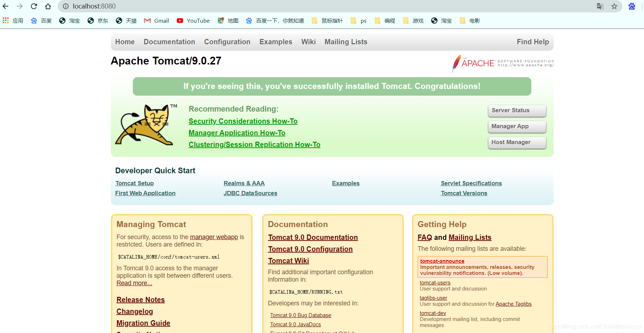This screenshot has width=644, height=333.
Task: Open the Tomcat Wiki link
Action: tap(288, 261)
